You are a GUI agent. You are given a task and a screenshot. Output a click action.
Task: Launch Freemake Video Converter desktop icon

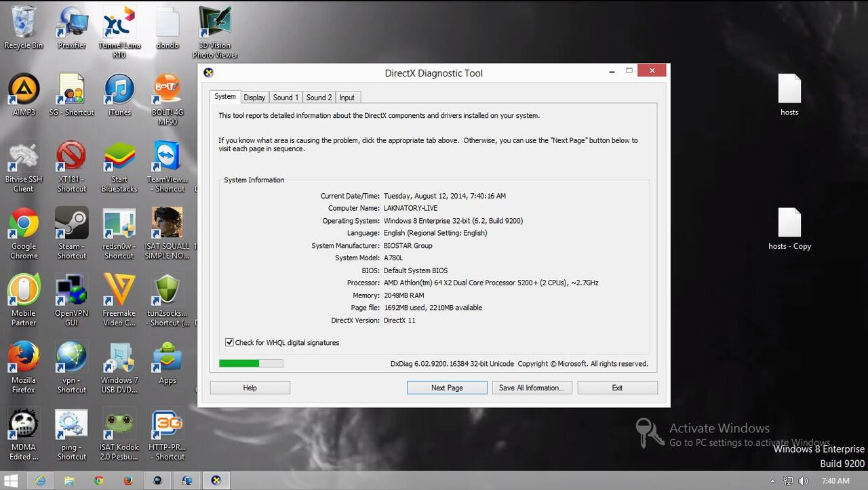pyautogui.click(x=119, y=300)
